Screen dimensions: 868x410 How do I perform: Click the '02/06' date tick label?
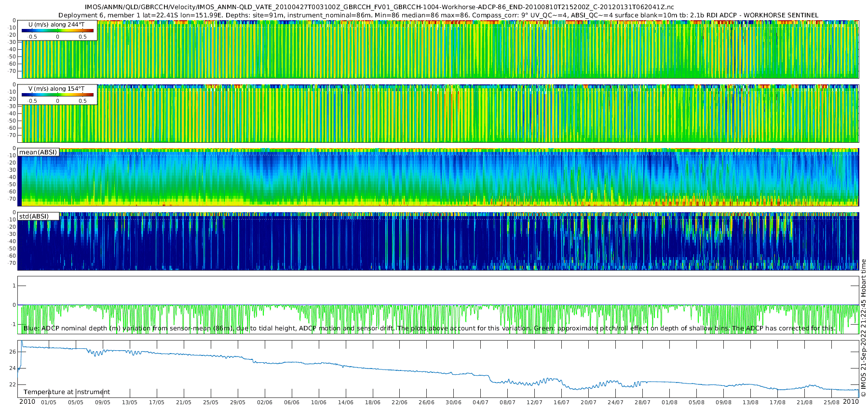(x=265, y=402)
